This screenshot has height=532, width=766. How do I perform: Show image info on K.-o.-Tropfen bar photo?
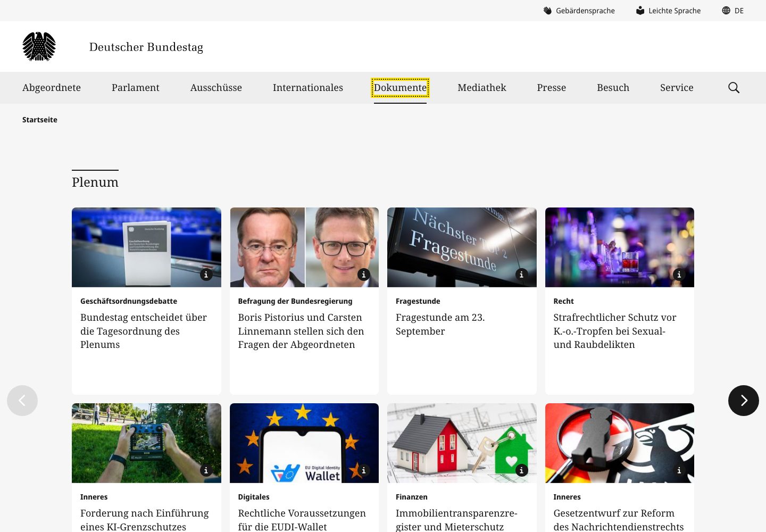(x=679, y=275)
